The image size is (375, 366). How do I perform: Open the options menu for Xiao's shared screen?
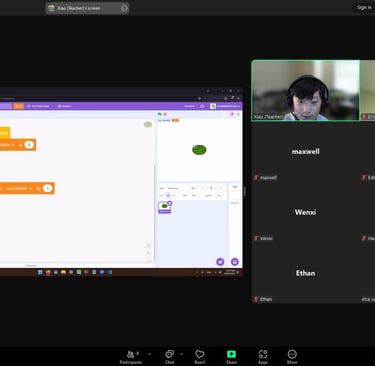point(124,8)
